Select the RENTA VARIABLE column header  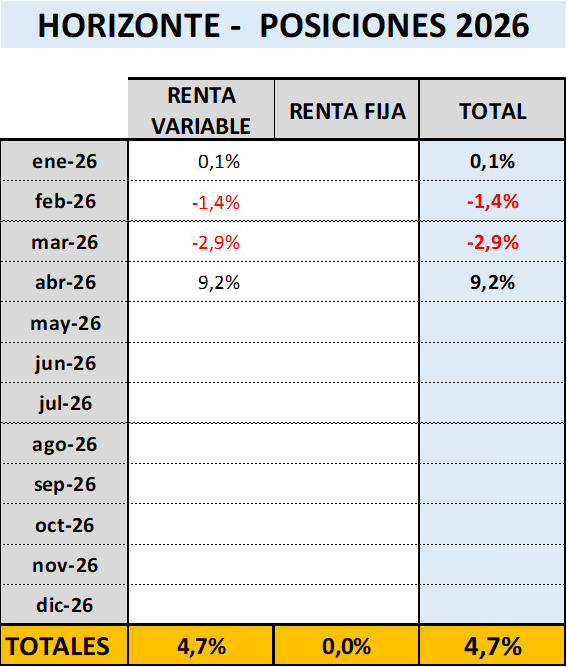[x=201, y=110]
